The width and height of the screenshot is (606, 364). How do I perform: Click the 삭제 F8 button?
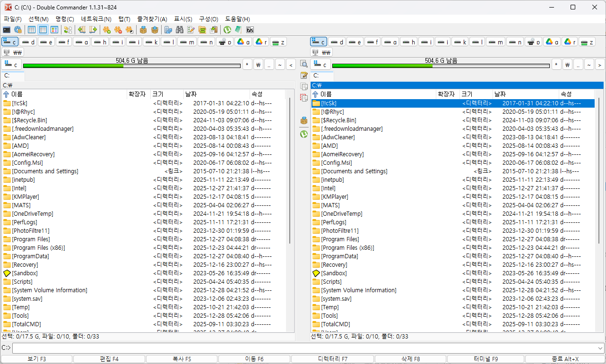pyautogui.click(x=410, y=359)
